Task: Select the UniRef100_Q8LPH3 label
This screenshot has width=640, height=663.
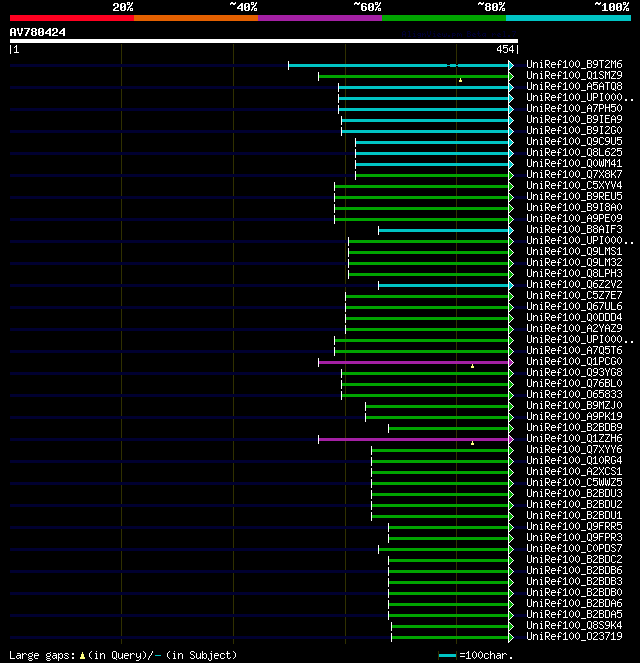Action: (574, 273)
